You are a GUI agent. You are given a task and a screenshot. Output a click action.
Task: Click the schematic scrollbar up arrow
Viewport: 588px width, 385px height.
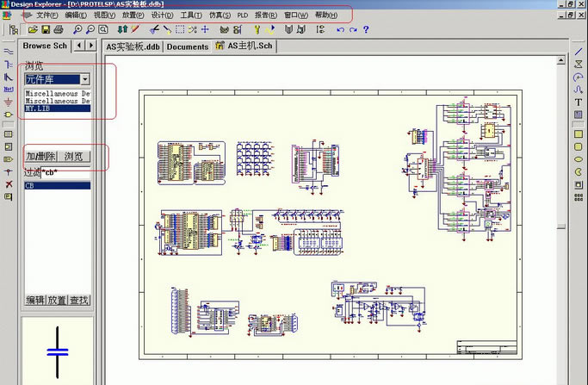(x=561, y=61)
